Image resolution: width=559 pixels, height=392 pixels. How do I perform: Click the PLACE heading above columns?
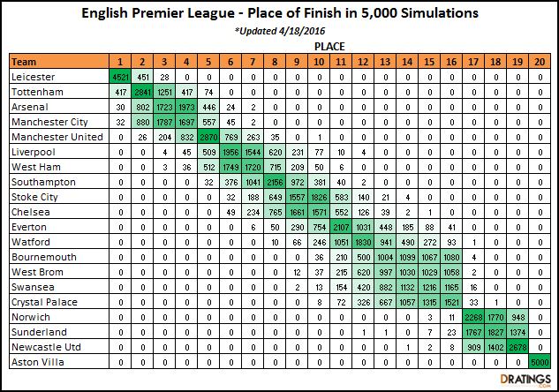click(328, 46)
